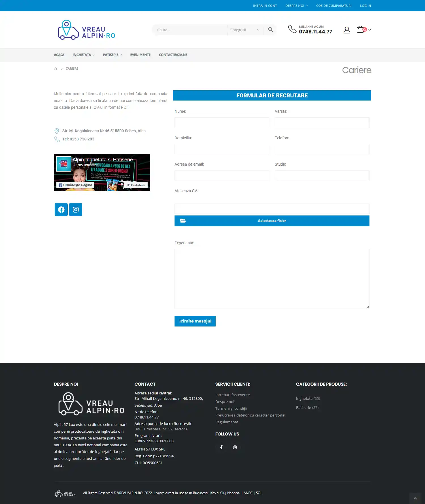Viewport: 425px width, 504px height.
Task: Focus the Studii input field
Action: click(322, 176)
